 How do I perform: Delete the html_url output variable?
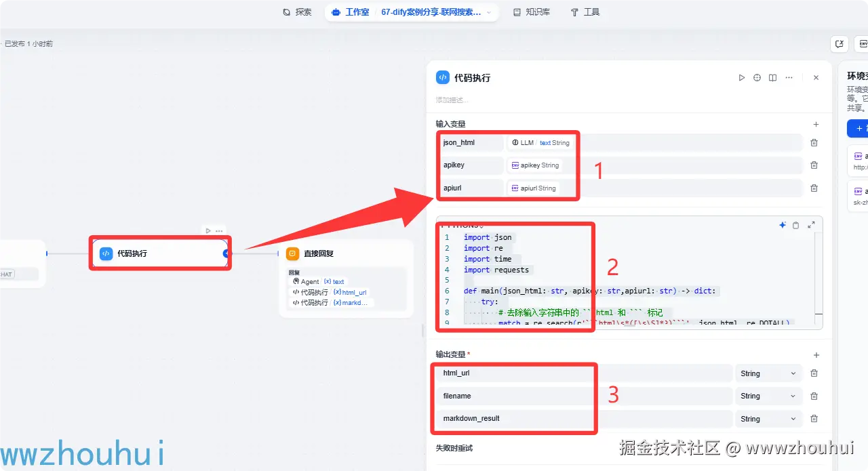814,373
